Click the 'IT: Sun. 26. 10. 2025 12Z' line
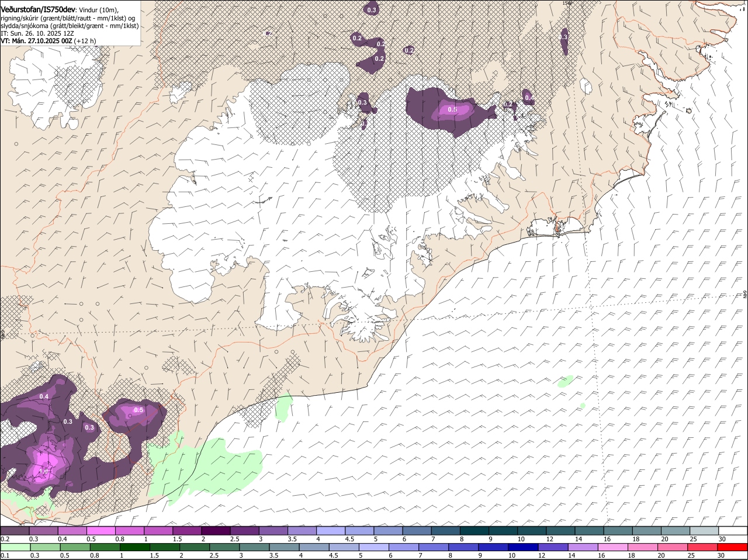Screen dimensions: 748x560 [37, 33]
